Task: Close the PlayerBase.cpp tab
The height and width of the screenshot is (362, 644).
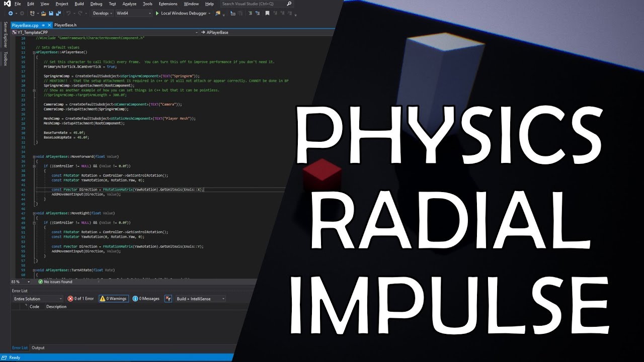Action: [49, 25]
